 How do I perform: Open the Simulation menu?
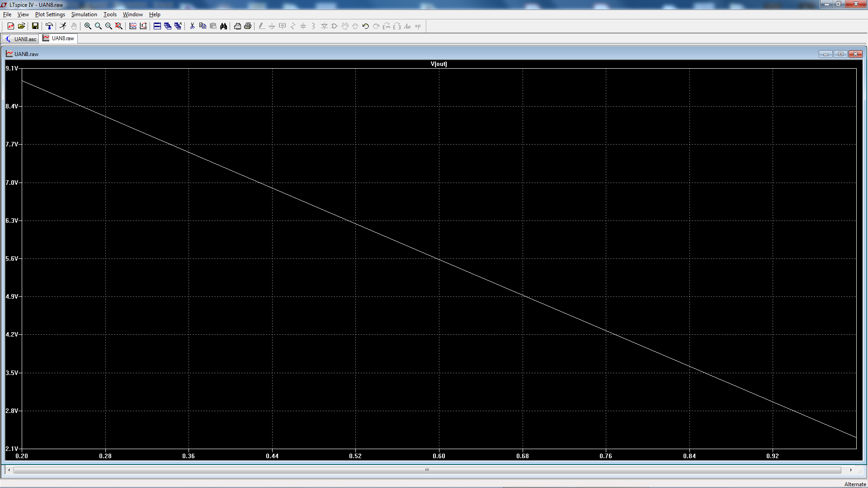tap(84, 14)
